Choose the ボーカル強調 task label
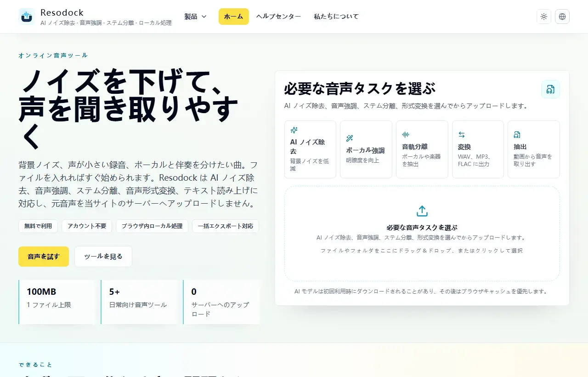Image resolution: width=588 pixels, height=377 pixels. tap(365, 150)
